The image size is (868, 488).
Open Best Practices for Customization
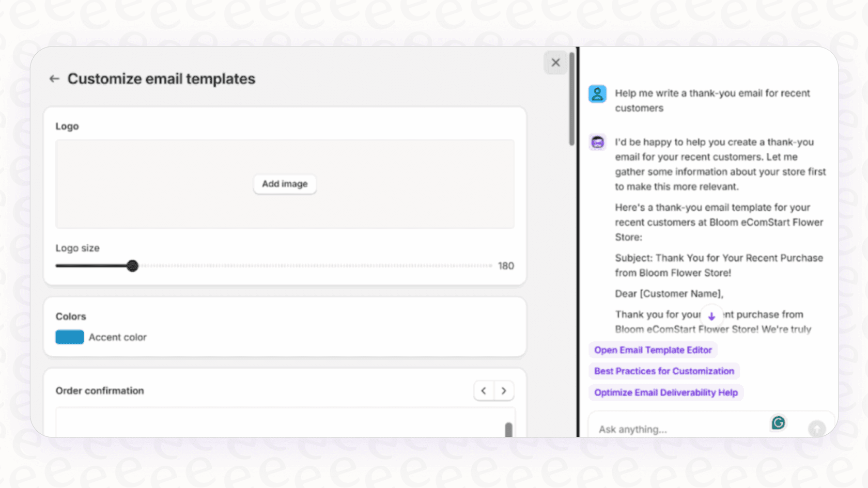point(663,371)
